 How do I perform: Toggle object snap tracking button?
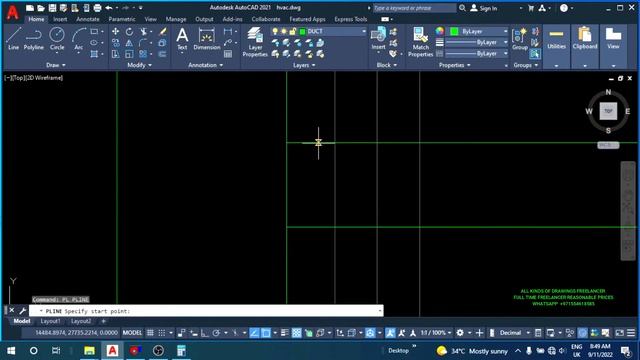[254, 333]
